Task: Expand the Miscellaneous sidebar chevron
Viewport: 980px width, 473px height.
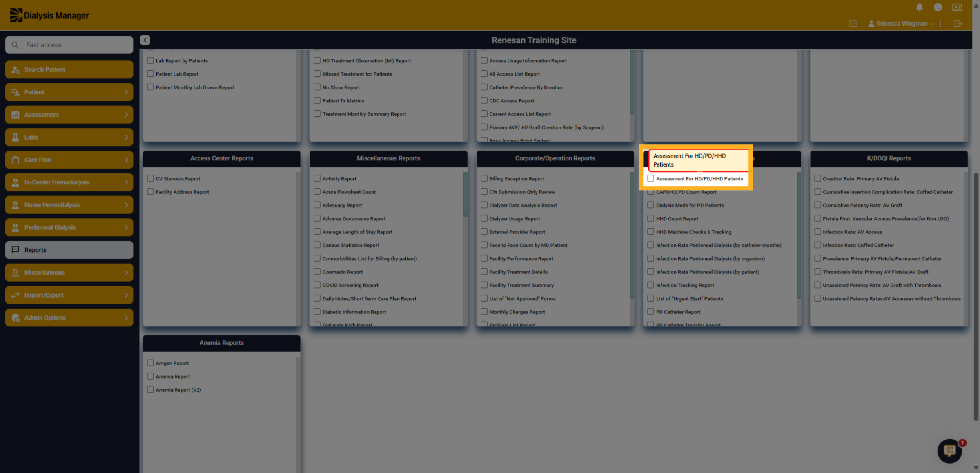Action: coord(127,273)
